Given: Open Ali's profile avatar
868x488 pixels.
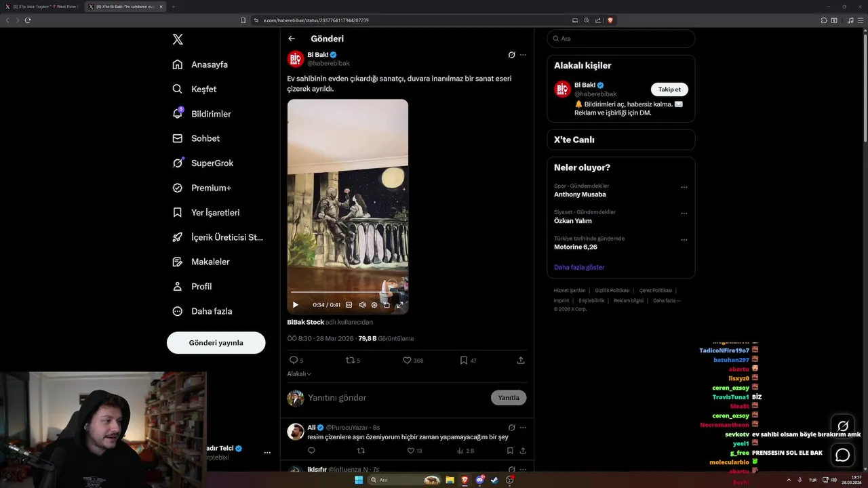Looking at the screenshot, I should click(296, 432).
